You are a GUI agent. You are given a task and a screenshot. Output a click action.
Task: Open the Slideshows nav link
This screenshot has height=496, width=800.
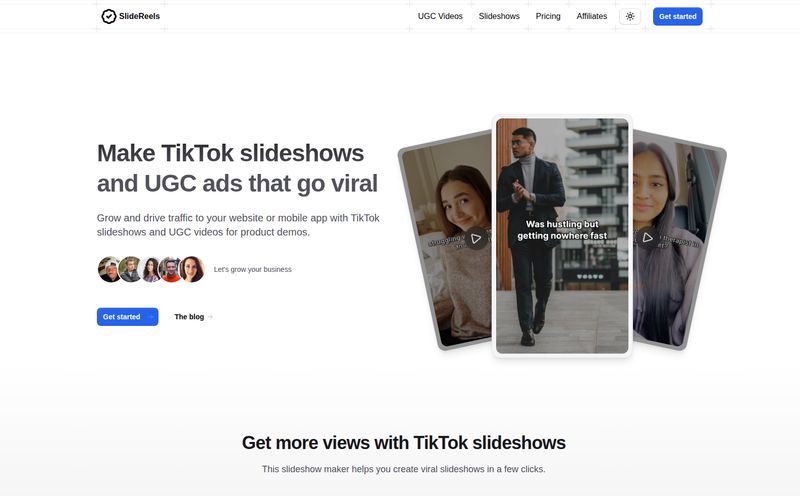(499, 16)
